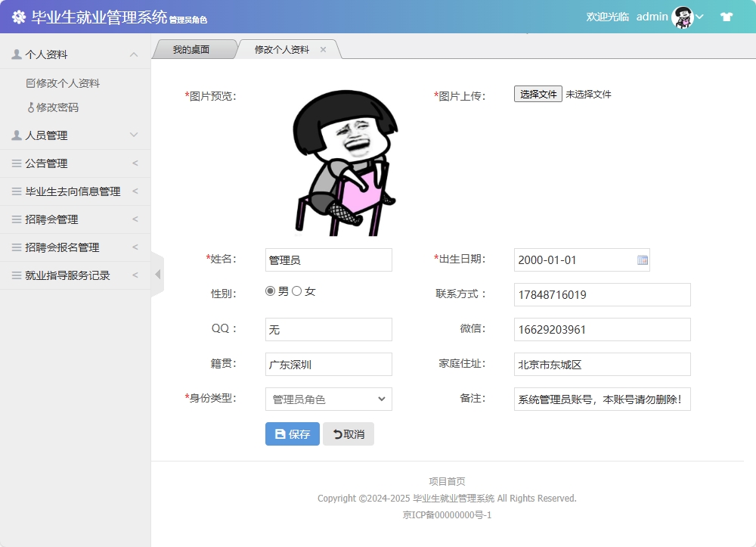The image size is (756, 547).
Task: Choose the 女 gender option
Action: click(x=296, y=290)
